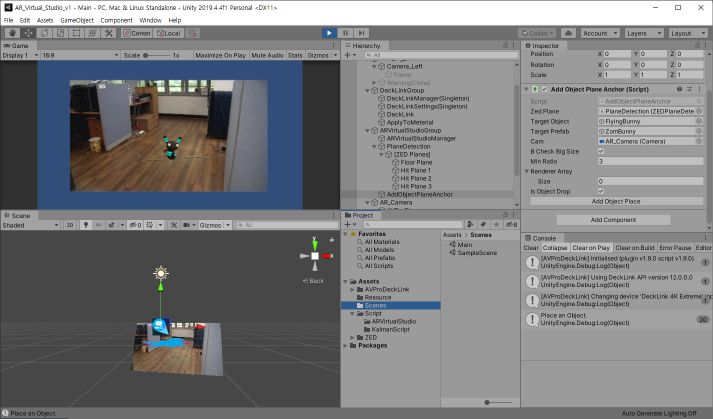The image size is (713, 419).
Task: Open the Layout dropdown
Action: pos(688,33)
